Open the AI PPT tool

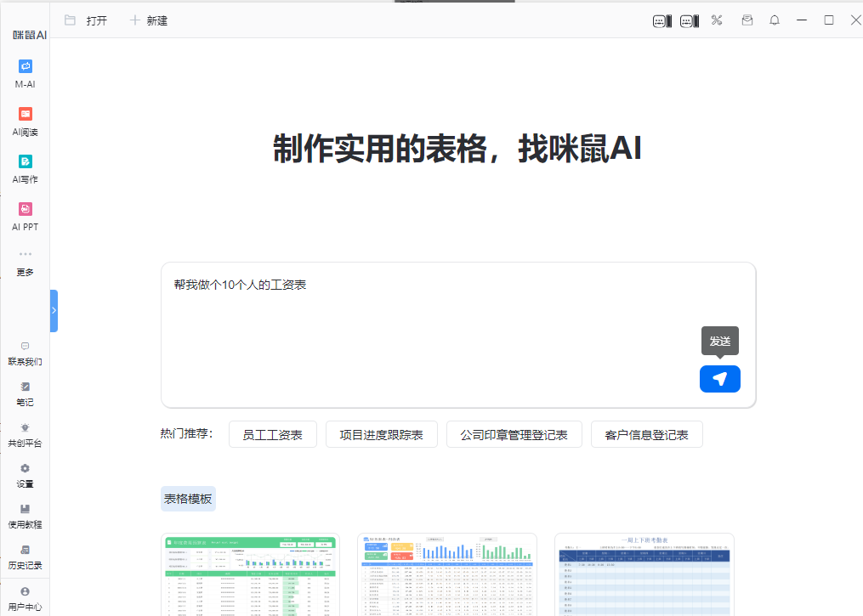[x=25, y=217]
